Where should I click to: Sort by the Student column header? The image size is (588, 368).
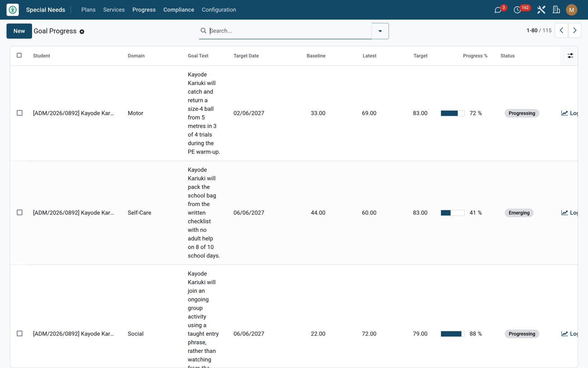tap(42, 56)
